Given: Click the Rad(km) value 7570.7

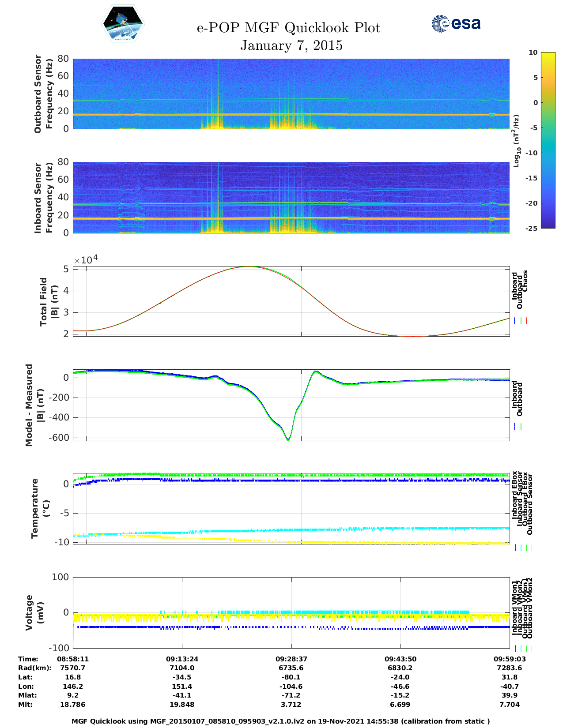Looking at the screenshot, I should tap(72, 668).
